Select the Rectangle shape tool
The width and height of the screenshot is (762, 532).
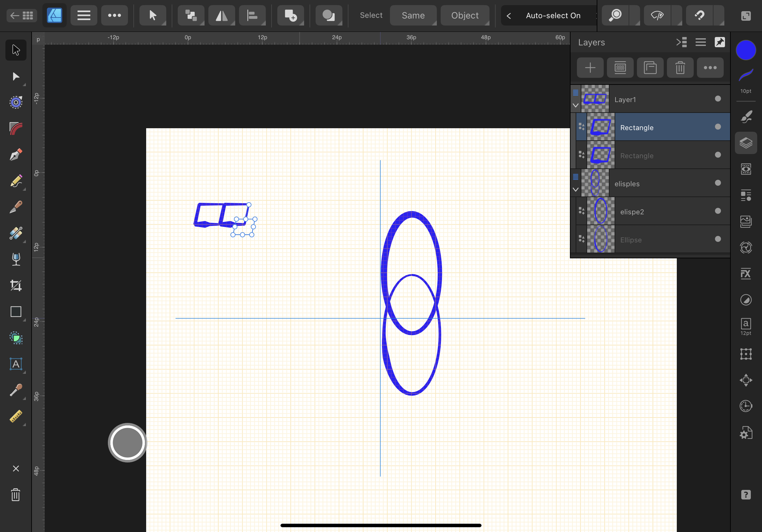(x=16, y=312)
